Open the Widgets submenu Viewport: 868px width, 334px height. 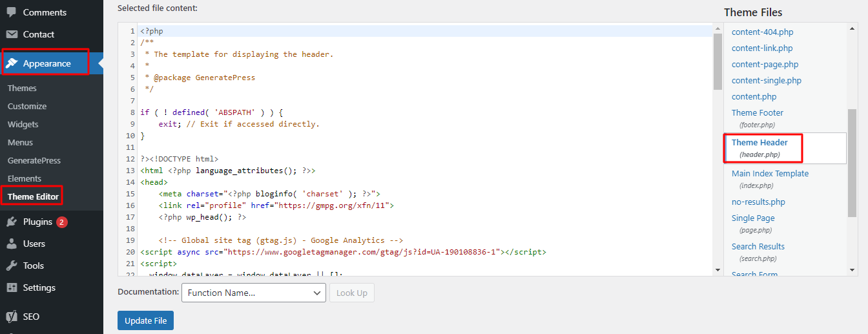coord(23,124)
